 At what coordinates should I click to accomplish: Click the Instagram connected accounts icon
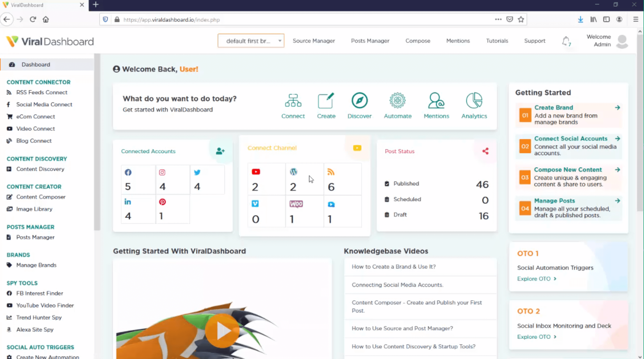[162, 172]
